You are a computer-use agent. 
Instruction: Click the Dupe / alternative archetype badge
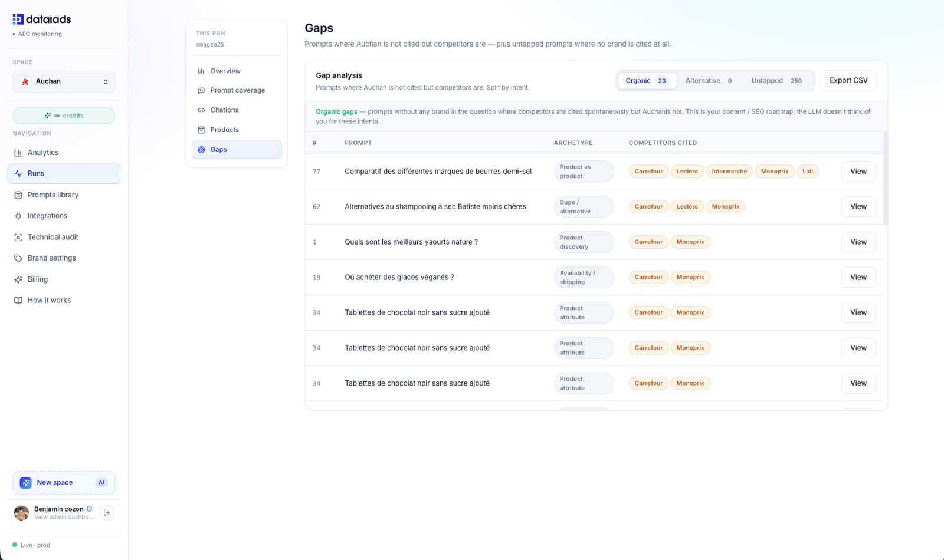coord(584,207)
